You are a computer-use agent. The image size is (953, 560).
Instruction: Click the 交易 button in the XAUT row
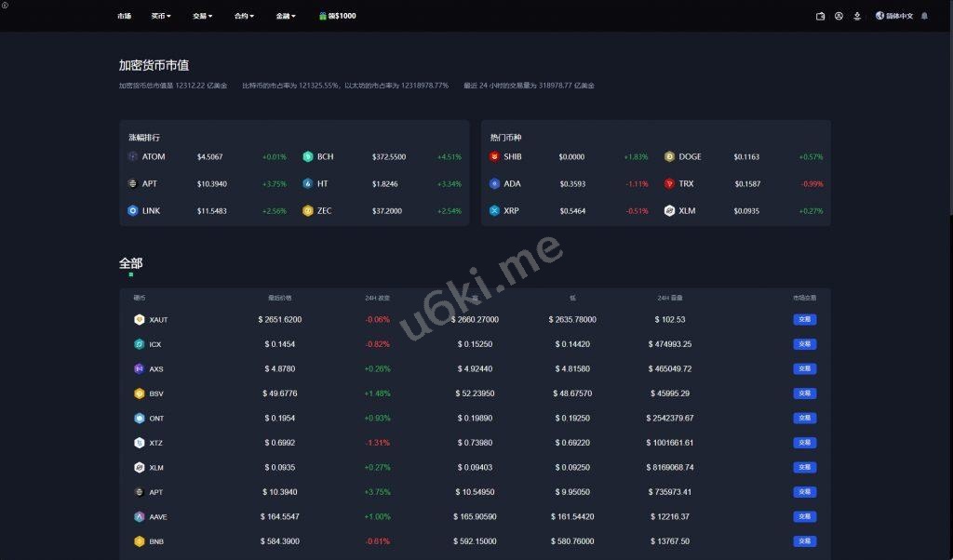click(x=804, y=320)
